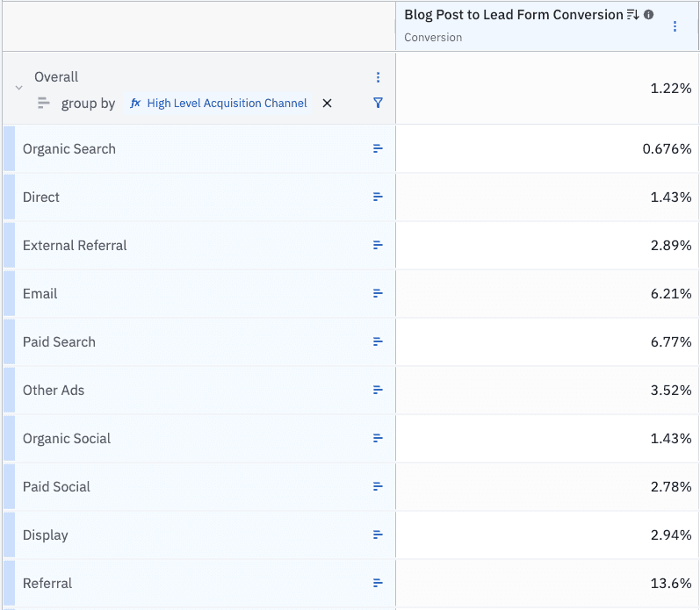Click the breakdown icon for Email row
Viewport: 700px width, 610px height.
click(378, 294)
